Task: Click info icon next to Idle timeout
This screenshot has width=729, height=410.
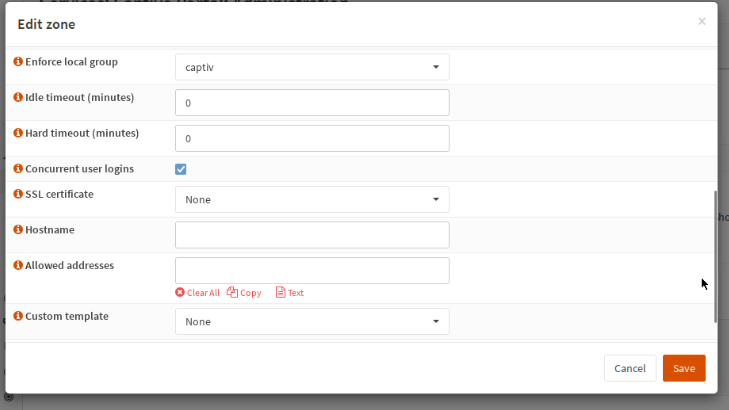Action: point(18,98)
